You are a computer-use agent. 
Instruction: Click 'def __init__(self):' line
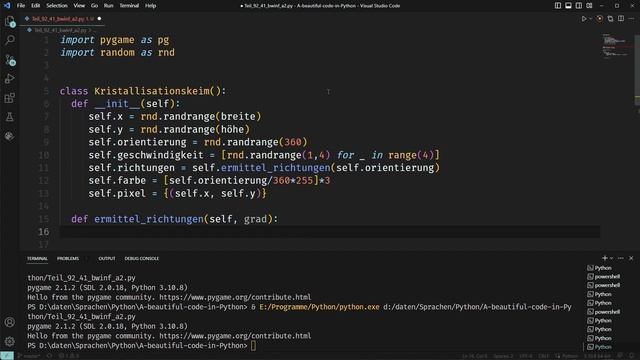pos(126,104)
